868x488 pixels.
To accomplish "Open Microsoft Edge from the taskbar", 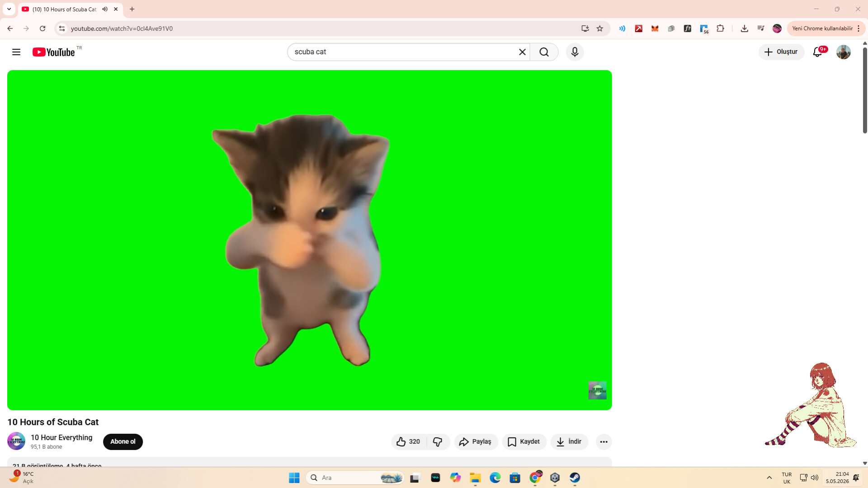I will coord(495,478).
